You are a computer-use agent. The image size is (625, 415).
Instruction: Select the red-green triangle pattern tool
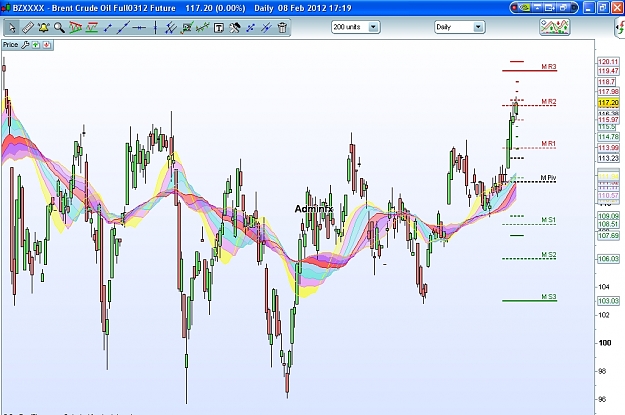point(75,28)
